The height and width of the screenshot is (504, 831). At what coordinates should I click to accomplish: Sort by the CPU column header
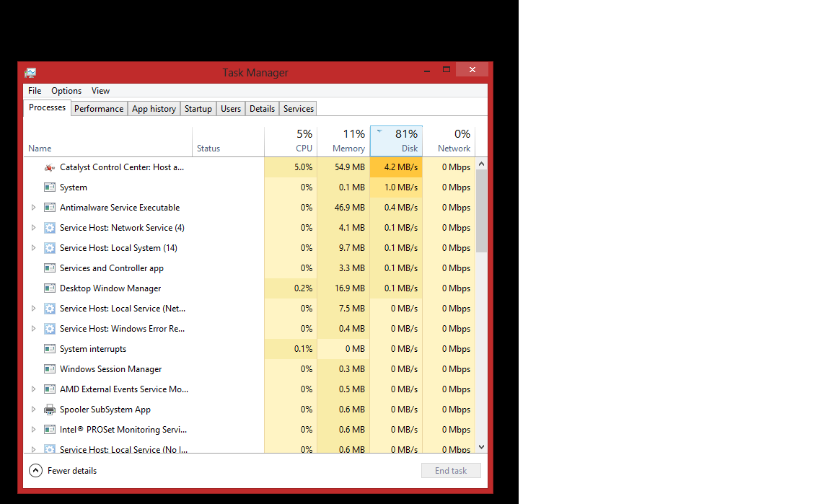point(291,141)
